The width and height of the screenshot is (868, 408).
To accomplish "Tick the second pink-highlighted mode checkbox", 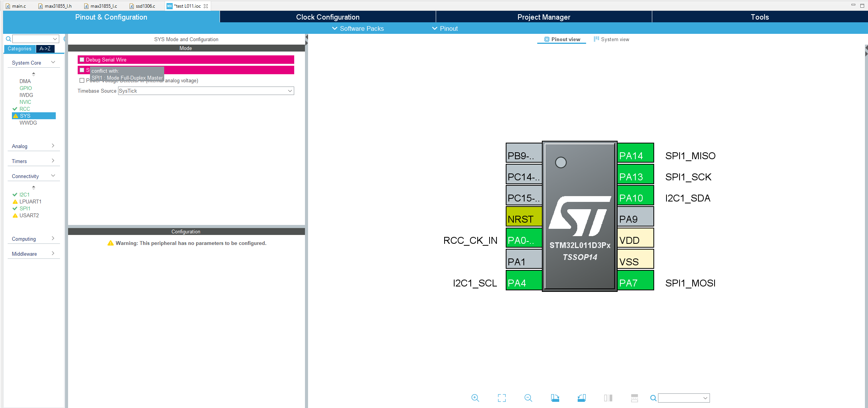I will (82, 70).
